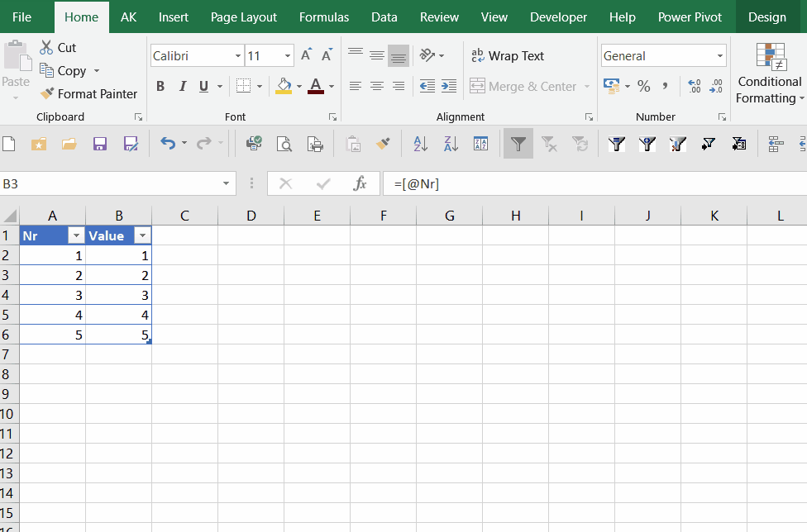Sort Z to A descending

451,144
